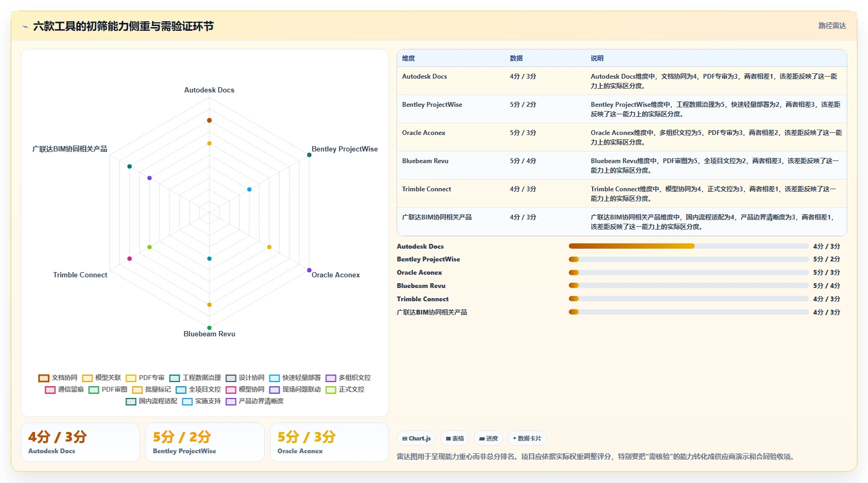Click the brown data point on Autodesk Docs axis

(x=209, y=120)
